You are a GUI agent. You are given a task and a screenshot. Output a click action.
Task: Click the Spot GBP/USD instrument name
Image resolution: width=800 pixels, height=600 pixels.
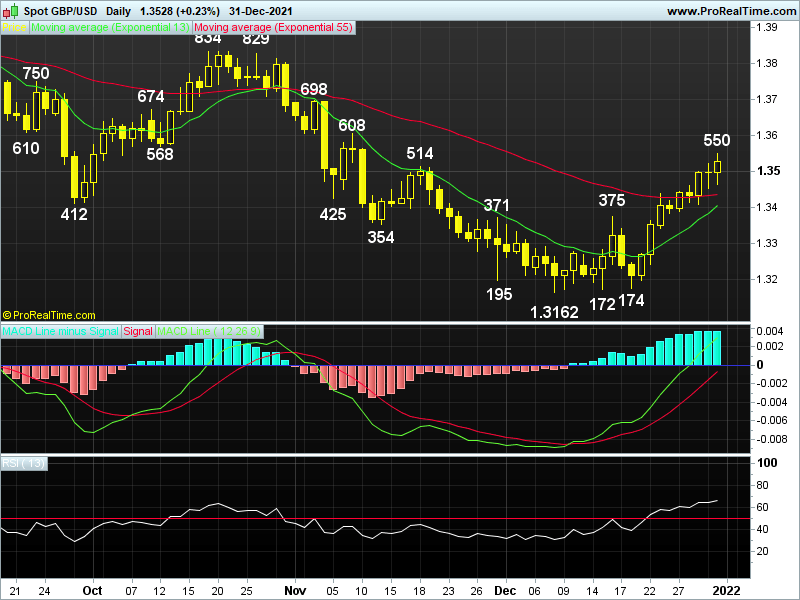click(x=60, y=10)
